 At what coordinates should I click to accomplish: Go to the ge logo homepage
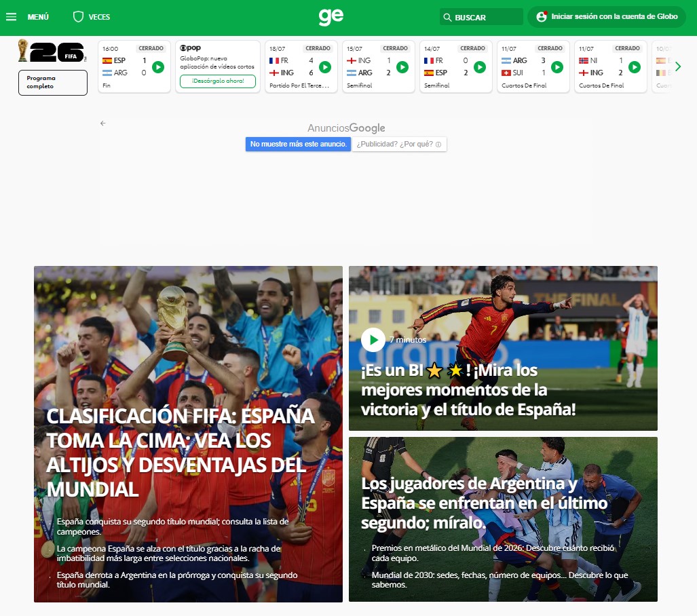point(331,17)
